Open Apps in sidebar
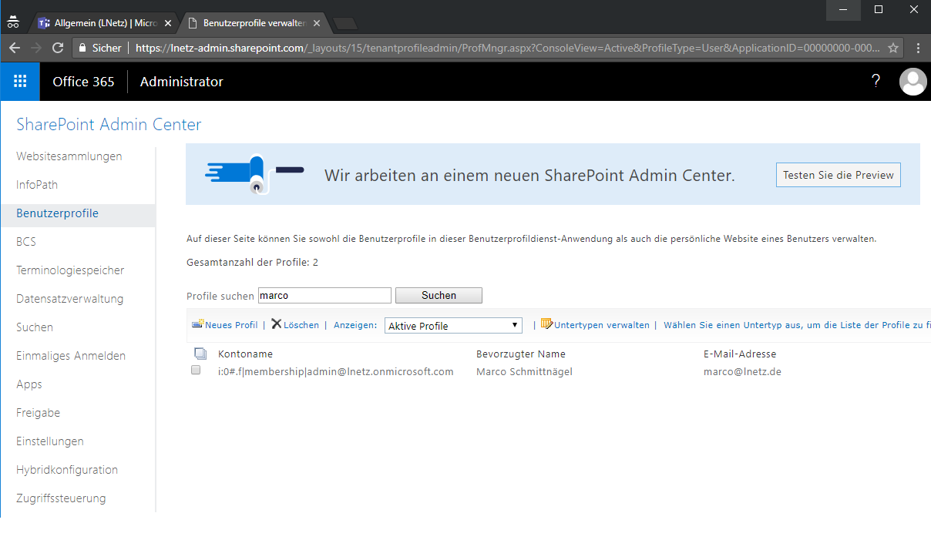 (x=29, y=384)
